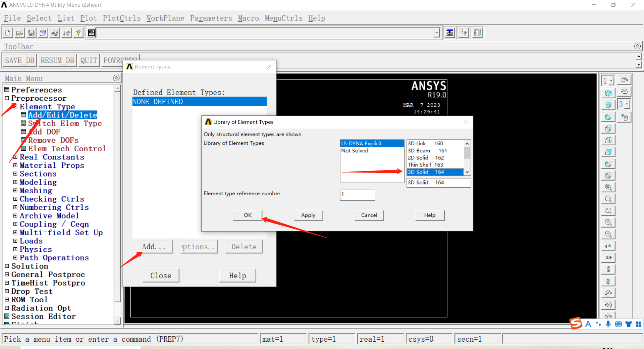Open the MenuCtrls menu
This screenshot has height=349, width=644.
(x=283, y=18)
